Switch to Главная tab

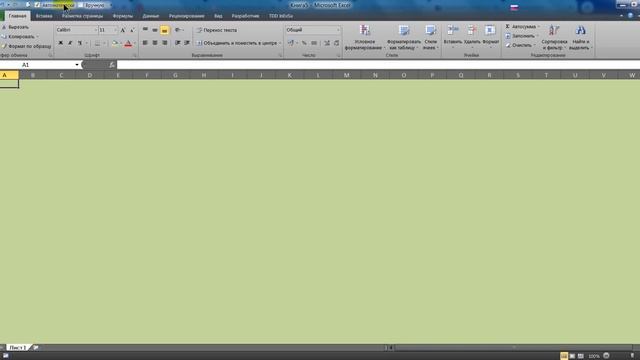tap(17, 16)
